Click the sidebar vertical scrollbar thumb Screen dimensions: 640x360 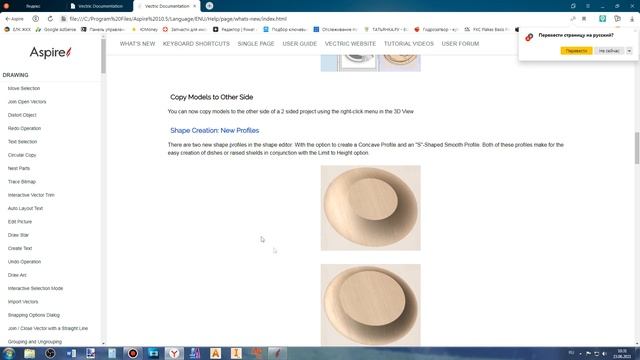pos(103,56)
